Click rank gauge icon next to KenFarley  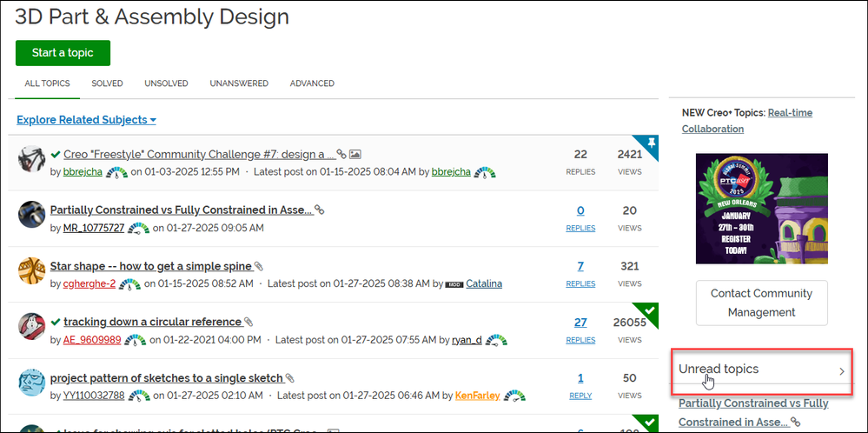[x=514, y=396]
